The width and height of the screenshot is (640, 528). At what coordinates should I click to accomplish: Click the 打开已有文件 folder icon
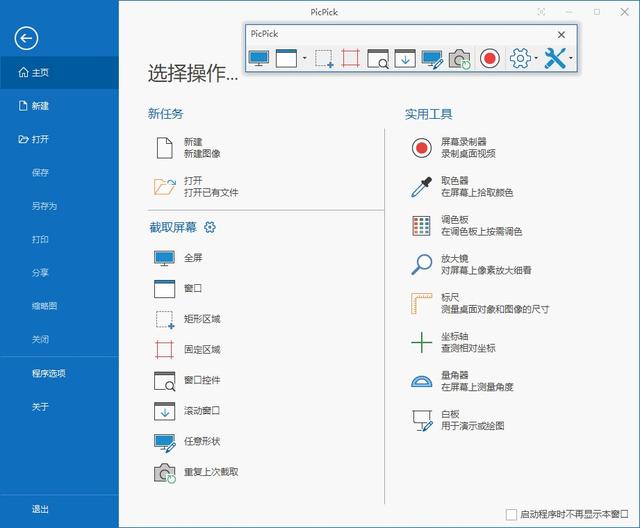coord(164,186)
